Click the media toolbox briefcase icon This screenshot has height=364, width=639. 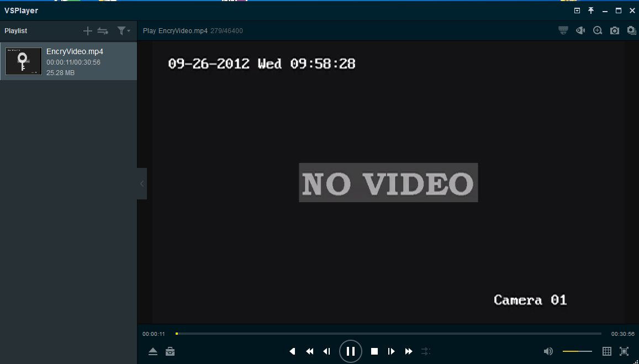coord(170,351)
